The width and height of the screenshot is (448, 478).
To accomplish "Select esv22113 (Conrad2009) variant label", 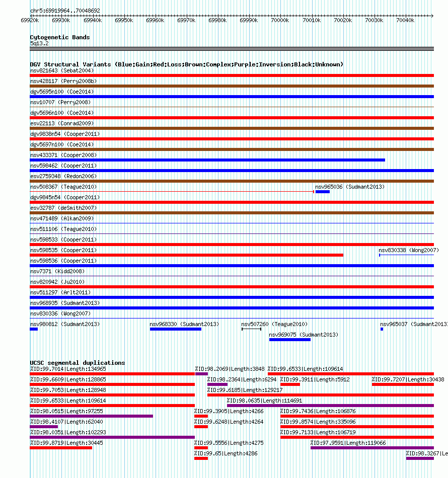I will 62,123.
